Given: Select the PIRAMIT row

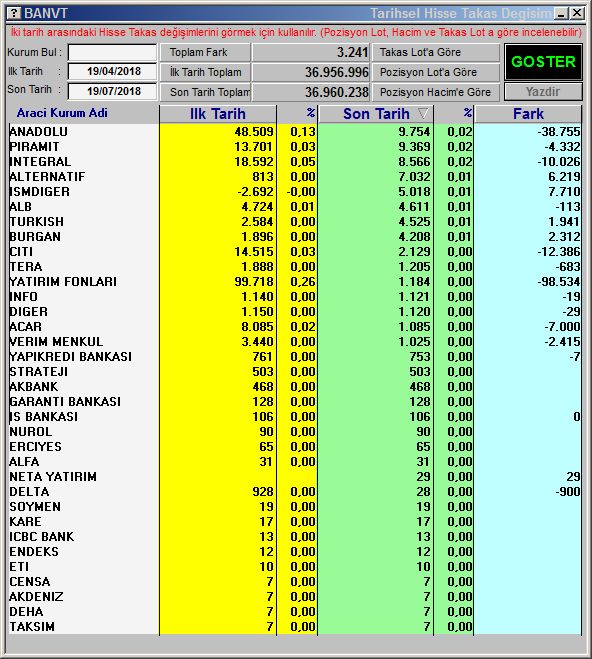Looking at the screenshot, I should coord(295,147).
